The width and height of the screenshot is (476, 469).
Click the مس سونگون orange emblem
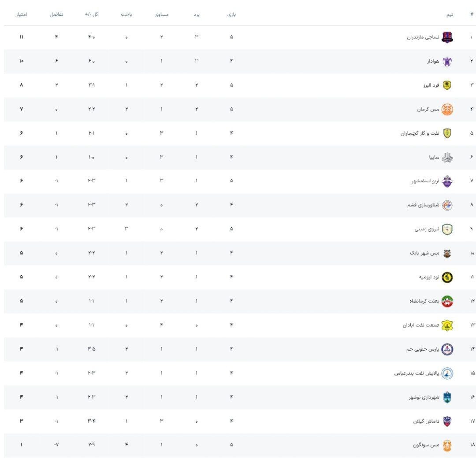pos(447,445)
